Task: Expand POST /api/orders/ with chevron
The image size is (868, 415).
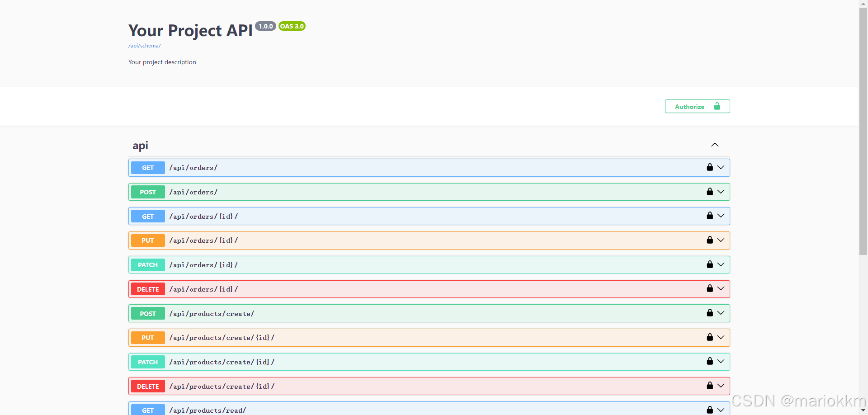Action: (x=721, y=192)
